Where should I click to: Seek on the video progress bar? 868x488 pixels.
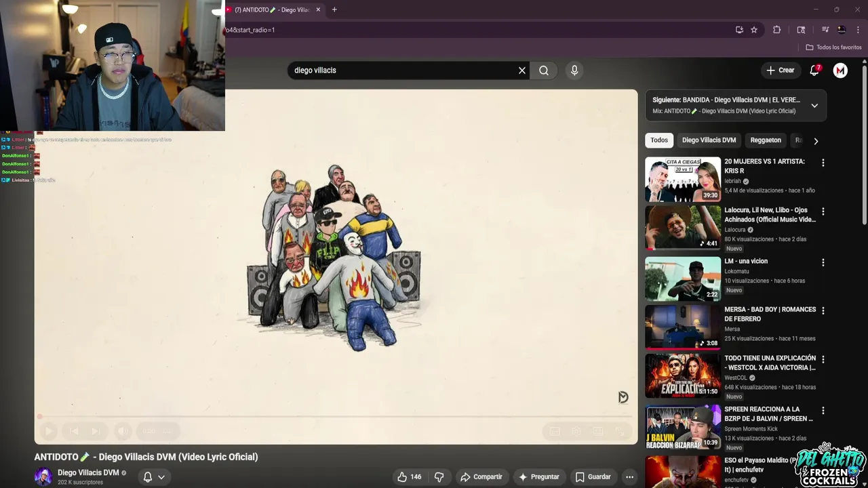(336, 417)
